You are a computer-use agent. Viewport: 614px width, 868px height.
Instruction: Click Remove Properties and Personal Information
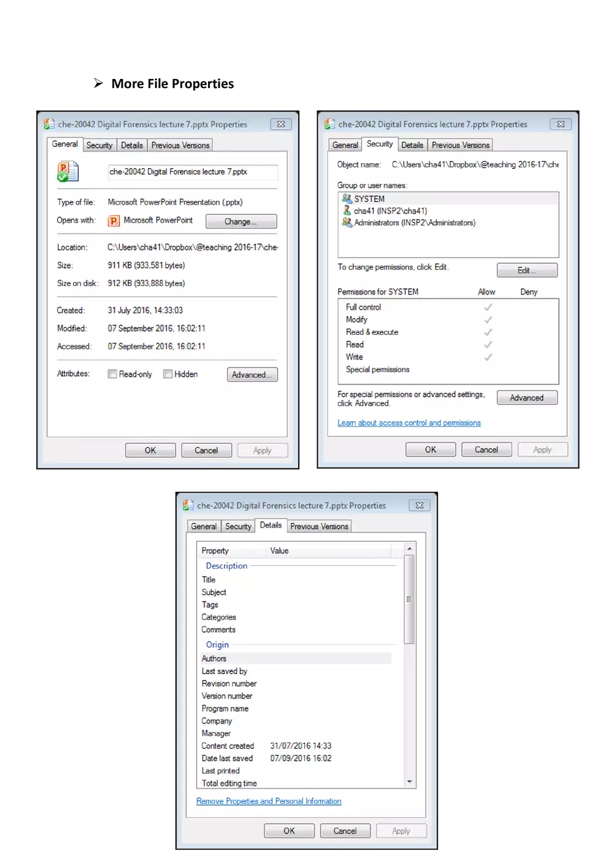point(269,801)
